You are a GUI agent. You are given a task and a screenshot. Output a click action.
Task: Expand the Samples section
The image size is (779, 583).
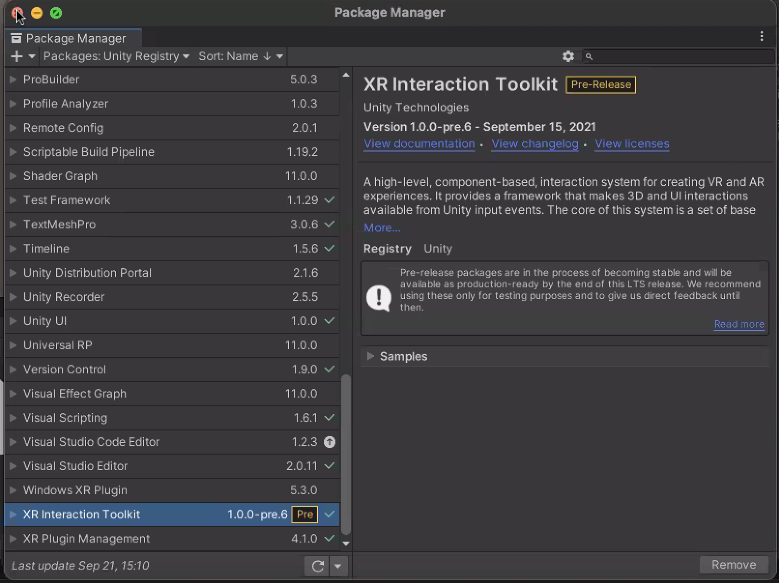tap(370, 356)
